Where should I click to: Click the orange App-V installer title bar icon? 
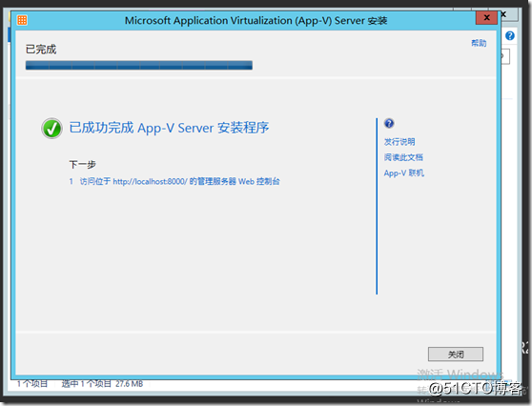point(22,20)
